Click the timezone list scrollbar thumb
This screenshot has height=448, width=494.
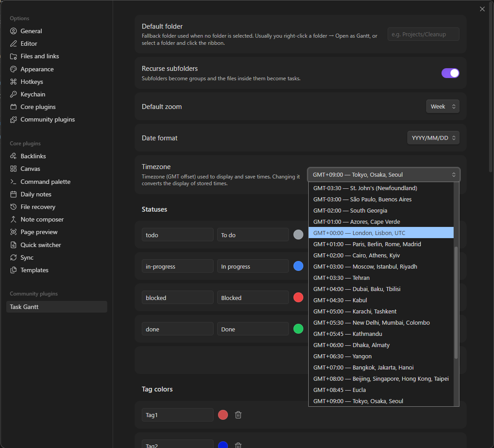pyautogui.click(x=456, y=303)
